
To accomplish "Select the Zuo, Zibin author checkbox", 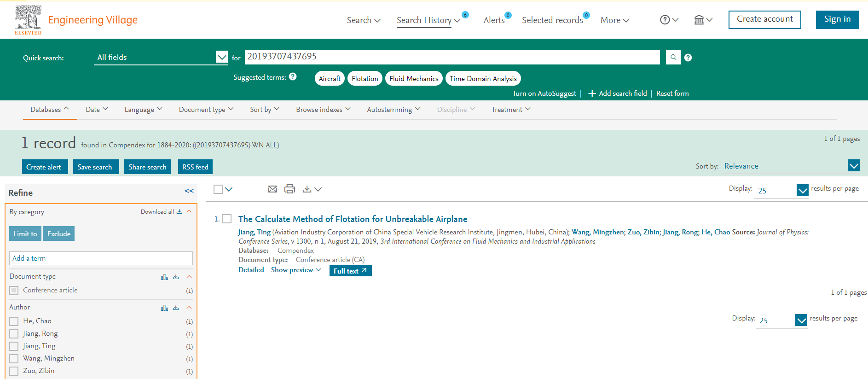I will (x=14, y=371).
